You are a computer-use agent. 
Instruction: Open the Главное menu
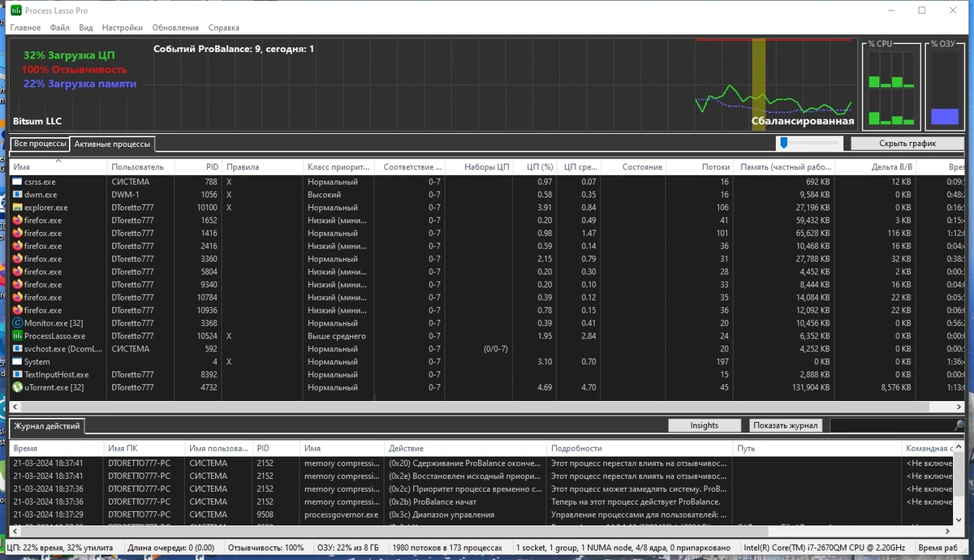coord(25,28)
